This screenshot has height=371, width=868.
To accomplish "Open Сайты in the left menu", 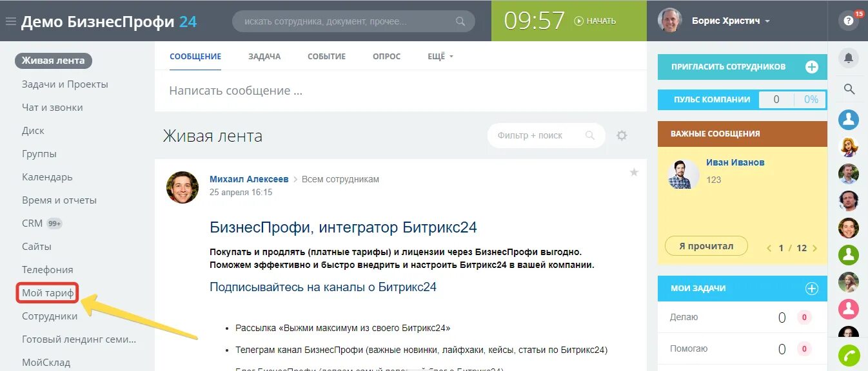I will (x=37, y=247).
